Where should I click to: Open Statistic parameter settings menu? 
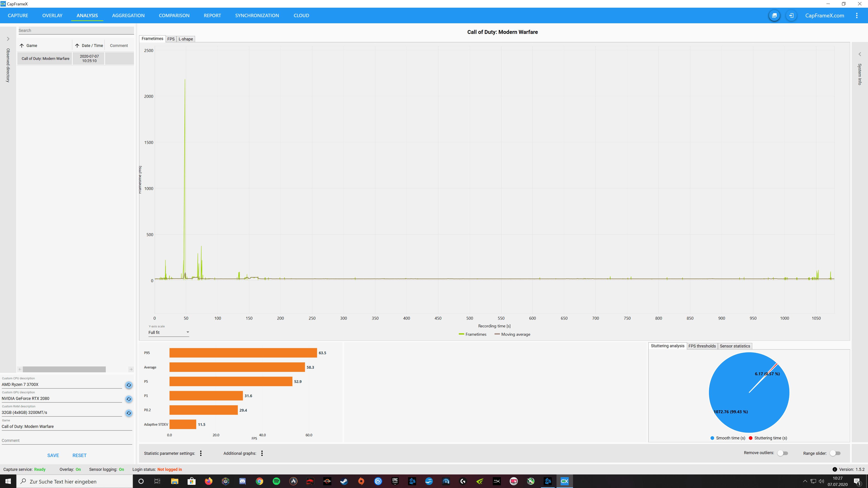pyautogui.click(x=201, y=453)
